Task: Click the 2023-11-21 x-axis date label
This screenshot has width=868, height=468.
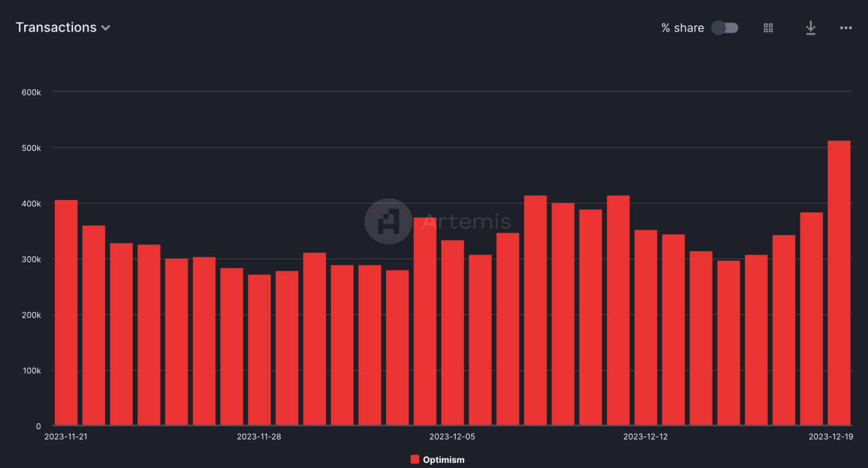Action: click(66, 436)
